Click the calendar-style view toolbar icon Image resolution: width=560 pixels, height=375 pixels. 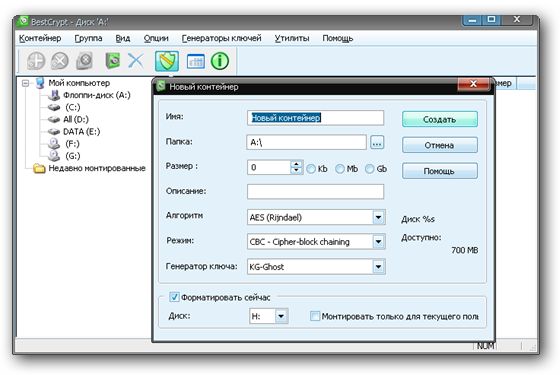[196, 61]
